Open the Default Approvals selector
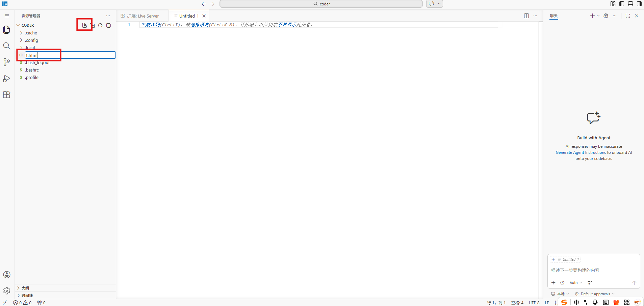Viewport: 644px width, 306px height. click(595, 294)
